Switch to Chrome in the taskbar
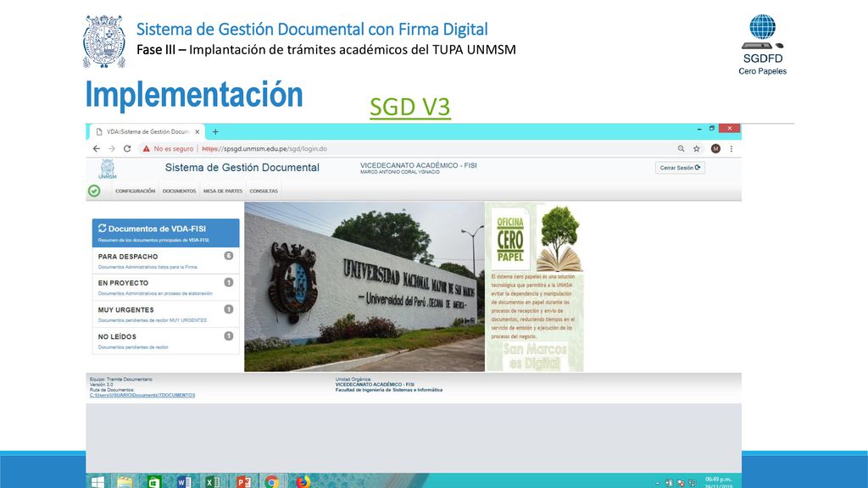 [x=272, y=482]
